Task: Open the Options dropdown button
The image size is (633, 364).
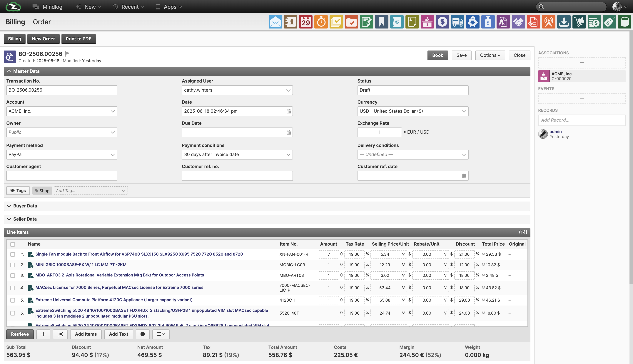Action: click(x=490, y=55)
